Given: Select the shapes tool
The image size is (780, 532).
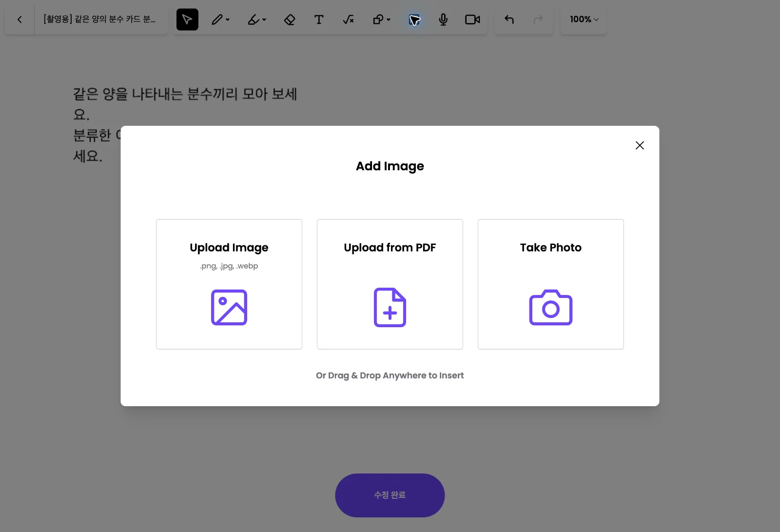Looking at the screenshot, I should 378,20.
